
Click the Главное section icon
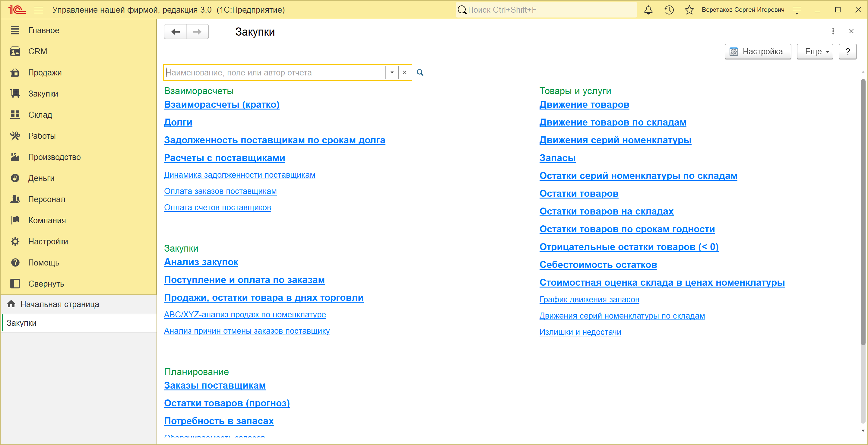pyautogui.click(x=15, y=30)
